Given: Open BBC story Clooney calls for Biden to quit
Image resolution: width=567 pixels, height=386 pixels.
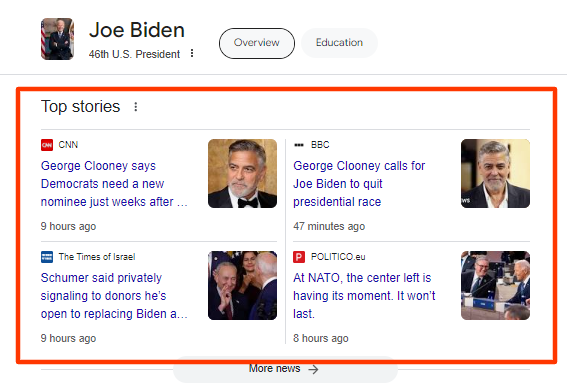Looking at the screenshot, I should pyautogui.click(x=359, y=183).
